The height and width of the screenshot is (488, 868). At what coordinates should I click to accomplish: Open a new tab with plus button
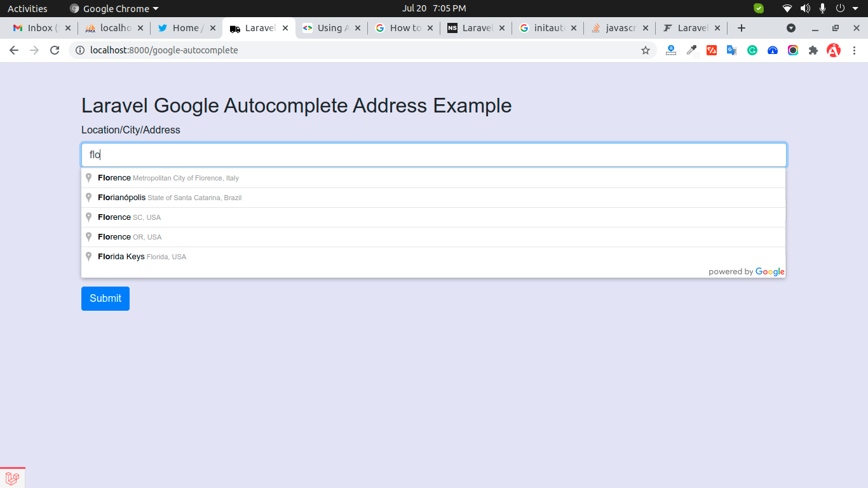[741, 28]
